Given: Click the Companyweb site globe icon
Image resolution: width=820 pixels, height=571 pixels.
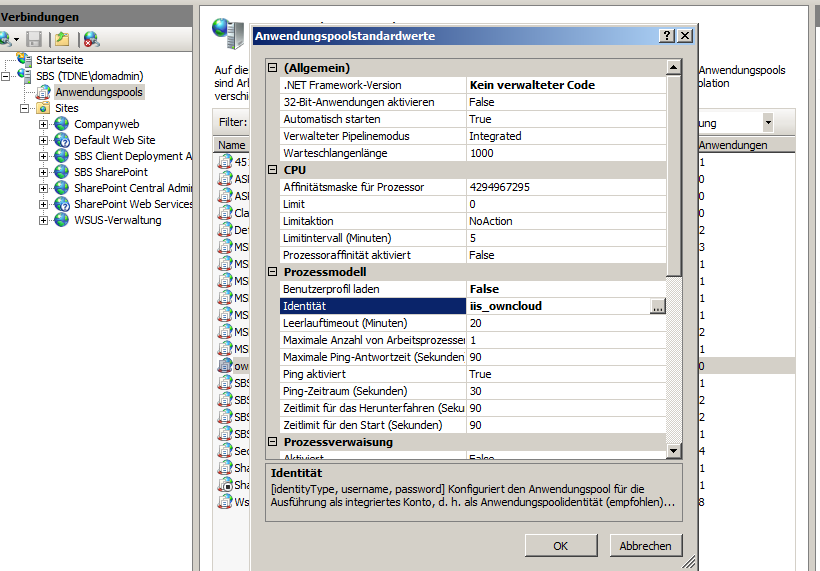Looking at the screenshot, I should [x=62, y=124].
